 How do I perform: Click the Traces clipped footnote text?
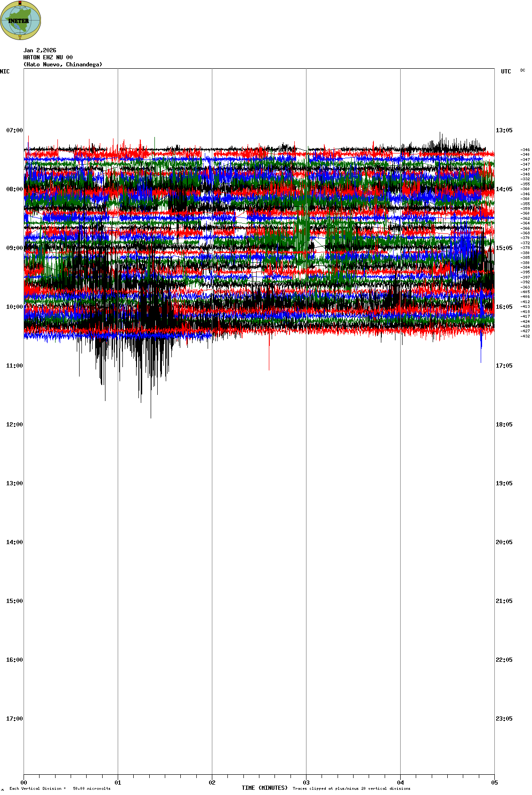click(x=351, y=788)
